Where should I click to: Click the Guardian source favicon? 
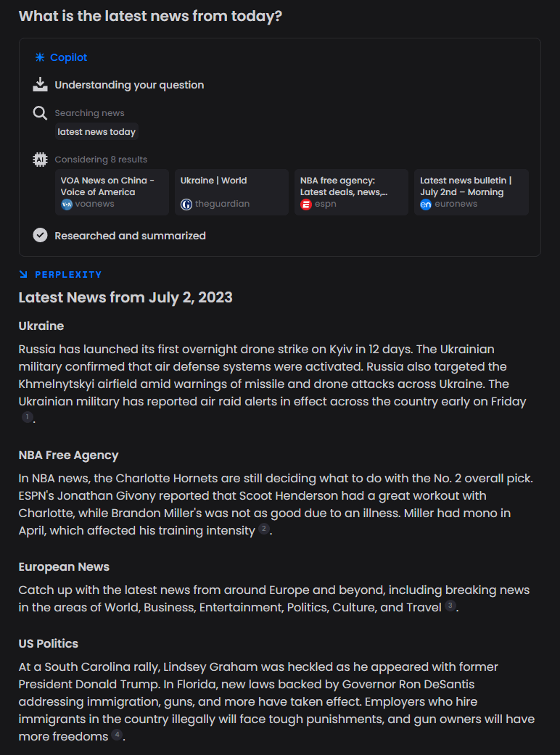click(x=186, y=205)
